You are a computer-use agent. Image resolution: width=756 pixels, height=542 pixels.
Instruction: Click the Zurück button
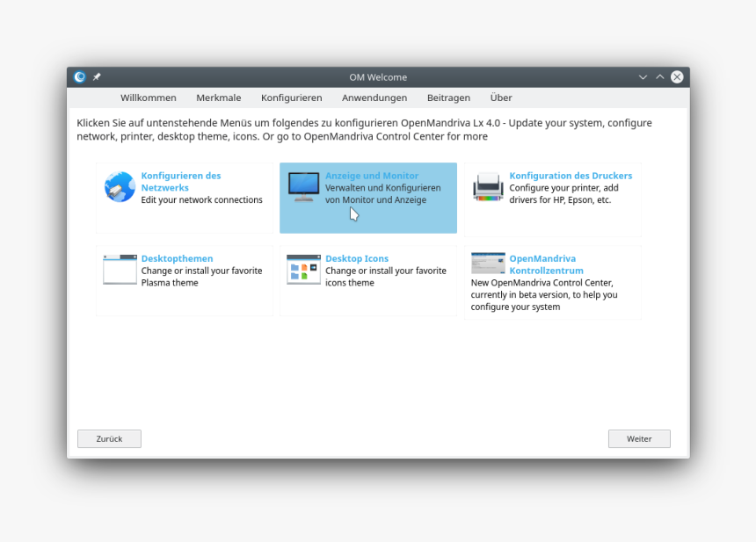(110, 439)
